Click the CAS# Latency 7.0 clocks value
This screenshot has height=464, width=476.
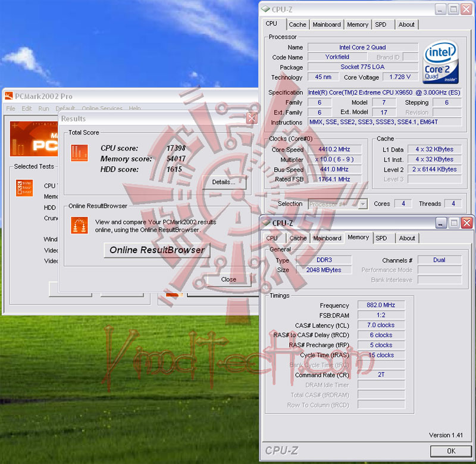pos(381,325)
